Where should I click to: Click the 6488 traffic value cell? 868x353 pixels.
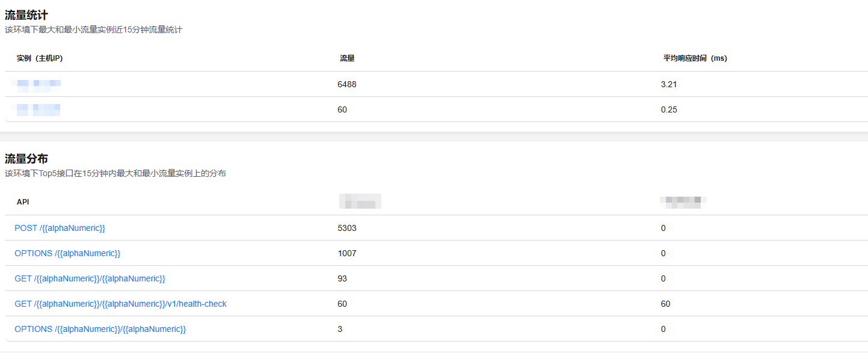tap(347, 85)
